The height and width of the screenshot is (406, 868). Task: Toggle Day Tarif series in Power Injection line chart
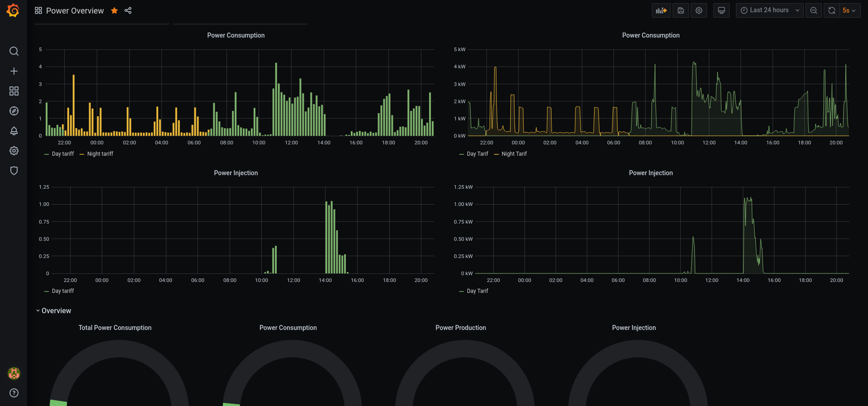click(477, 291)
